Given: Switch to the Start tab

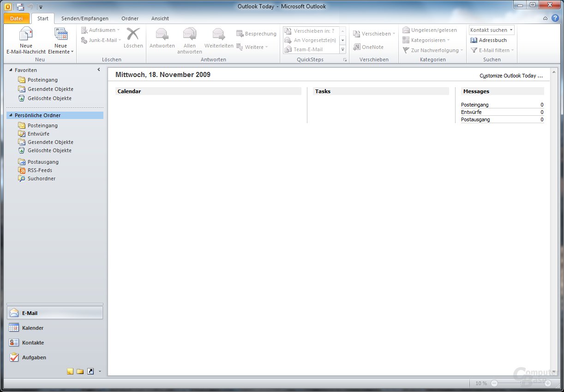Looking at the screenshot, I should tap(43, 18).
